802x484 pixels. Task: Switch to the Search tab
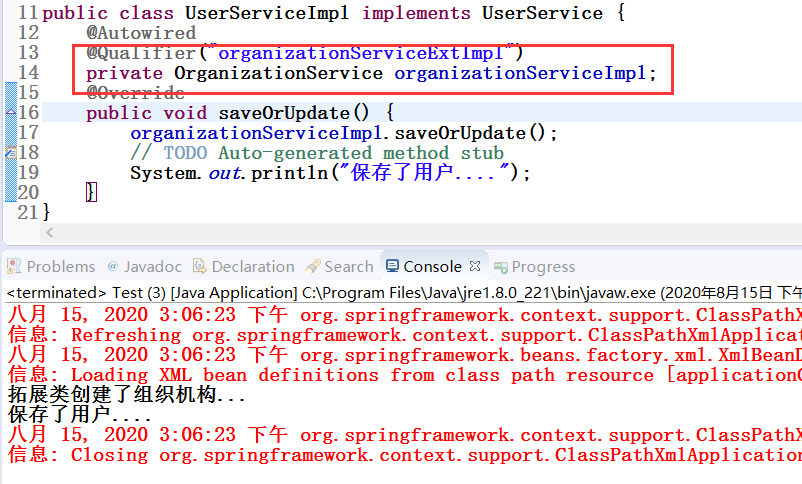point(339,267)
